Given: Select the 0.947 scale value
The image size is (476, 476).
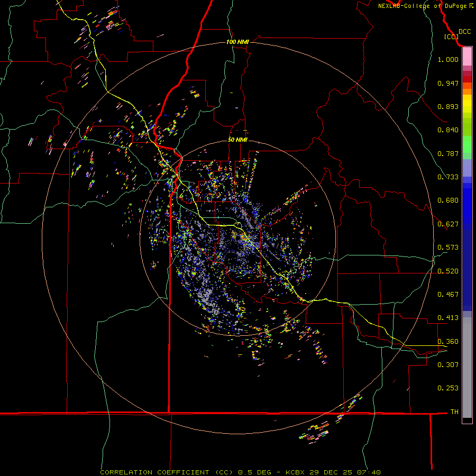Looking at the screenshot, I should coord(448,83).
